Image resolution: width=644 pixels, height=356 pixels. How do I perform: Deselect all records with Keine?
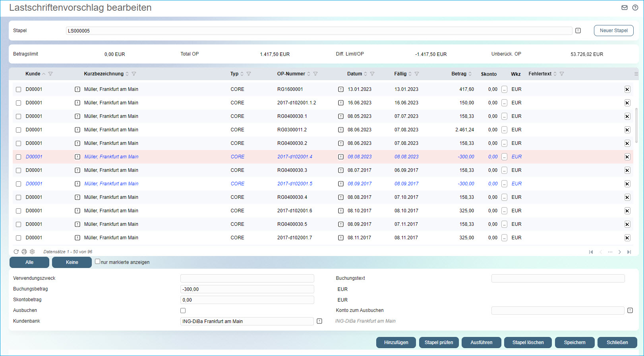pos(72,262)
